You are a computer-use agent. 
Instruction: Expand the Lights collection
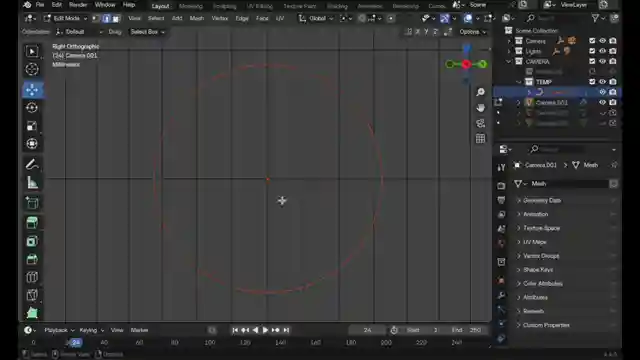pyautogui.click(x=509, y=51)
